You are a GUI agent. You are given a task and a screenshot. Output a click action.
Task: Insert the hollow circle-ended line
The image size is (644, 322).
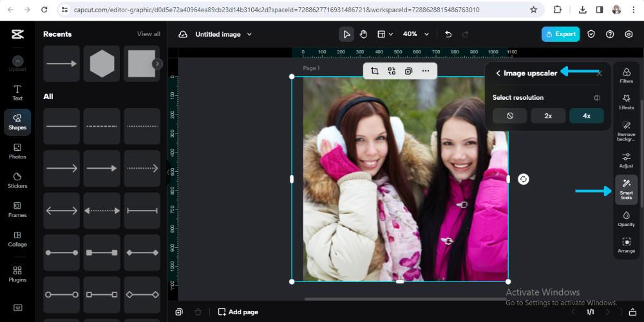(x=62, y=294)
